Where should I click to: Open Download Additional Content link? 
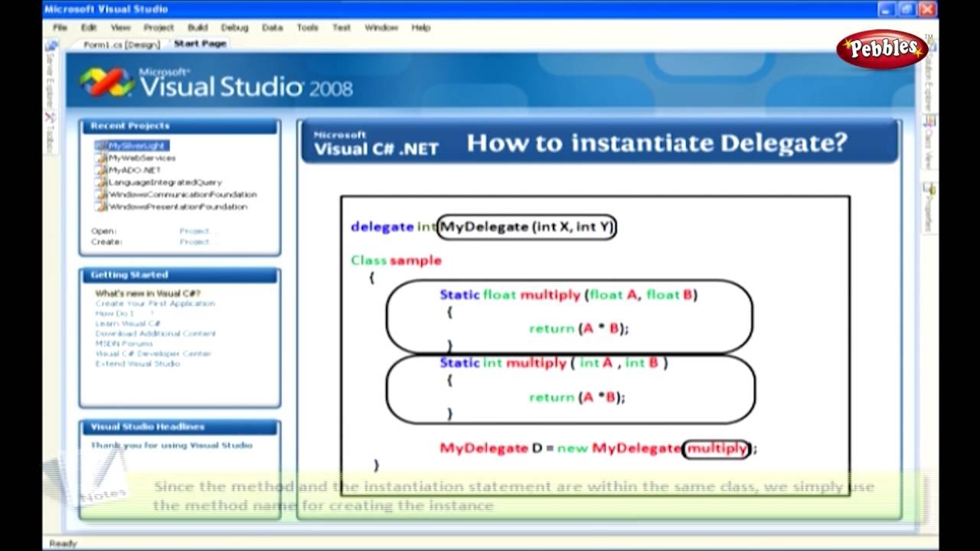point(155,334)
